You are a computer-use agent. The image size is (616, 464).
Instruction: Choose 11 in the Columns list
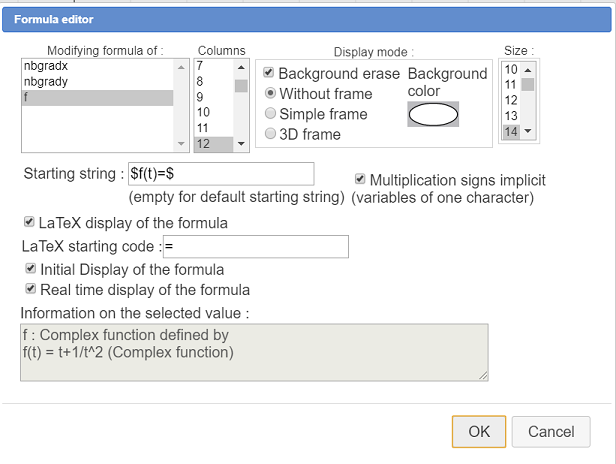tap(214, 128)
